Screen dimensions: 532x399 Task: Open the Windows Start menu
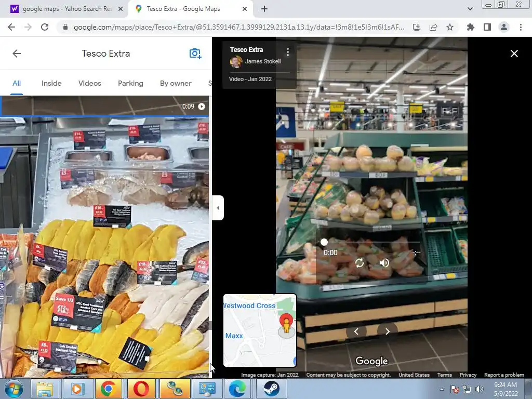click(14, 389)
